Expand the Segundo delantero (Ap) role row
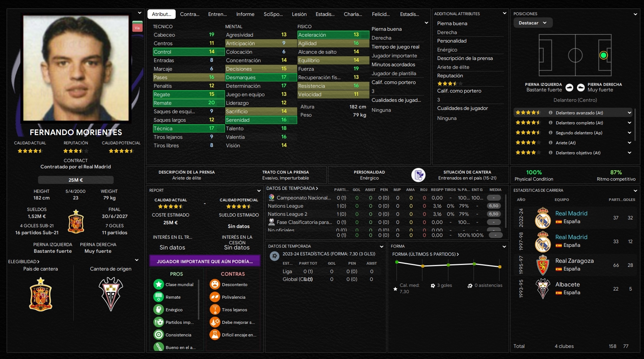Viewport: 644px width, 359px height. click(x=630, y=133)
